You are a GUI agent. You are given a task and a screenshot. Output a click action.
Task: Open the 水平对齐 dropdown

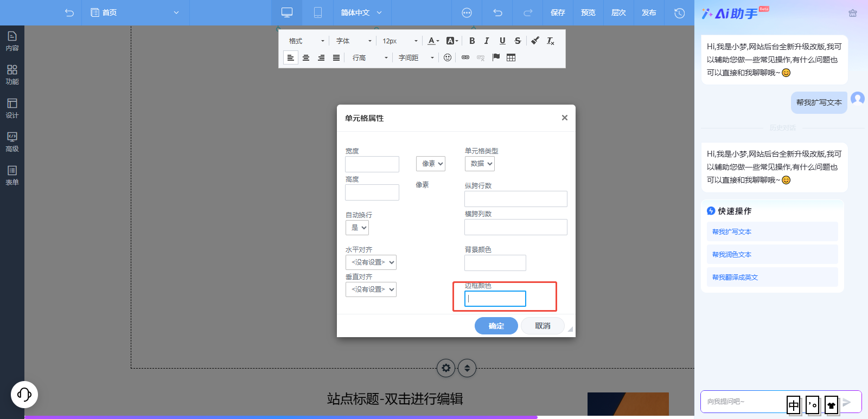pyautogui.click(x=371, y=262)
